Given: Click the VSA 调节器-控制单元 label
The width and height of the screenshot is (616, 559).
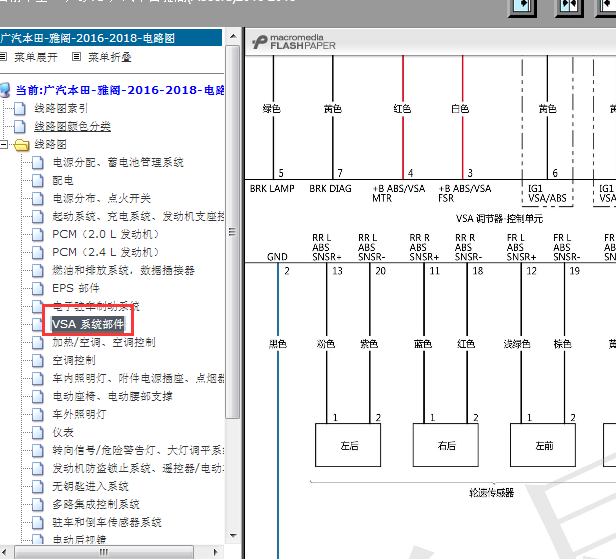Looking at the screenshot, I should (499, 219).
